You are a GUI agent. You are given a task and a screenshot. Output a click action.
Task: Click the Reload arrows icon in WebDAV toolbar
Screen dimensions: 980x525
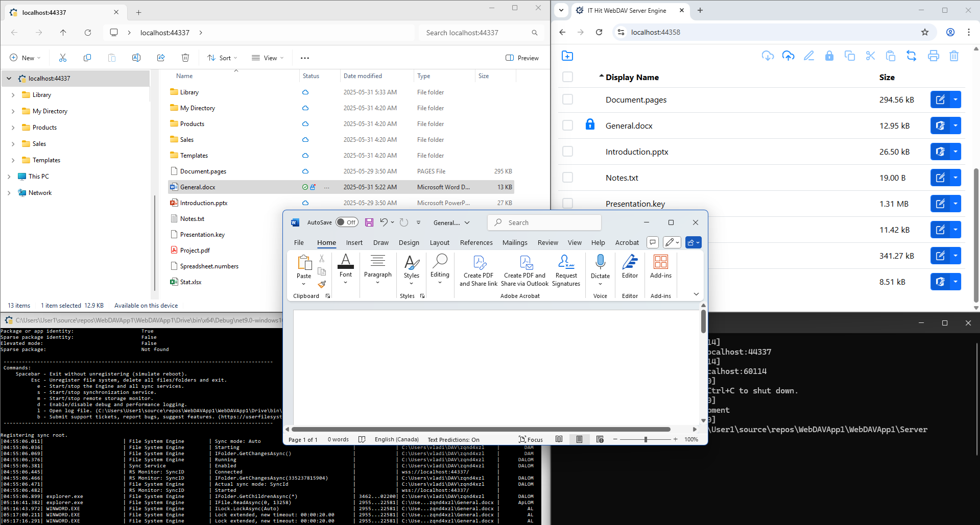tap(912, 56)
